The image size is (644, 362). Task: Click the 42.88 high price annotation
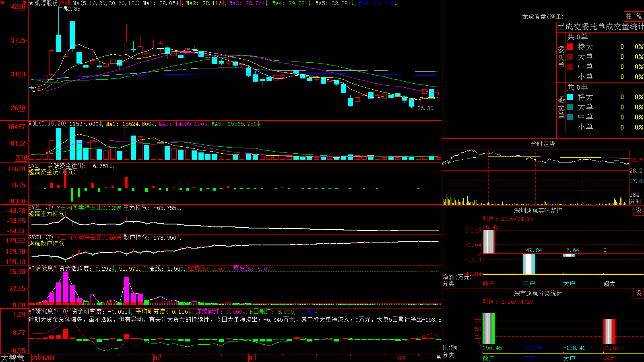(72, 9)
